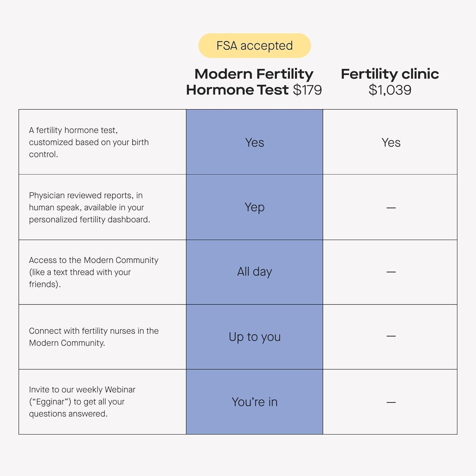Select the Modern Community access description
The height and width of the screenshot is (476, 476).
[93, 272]
